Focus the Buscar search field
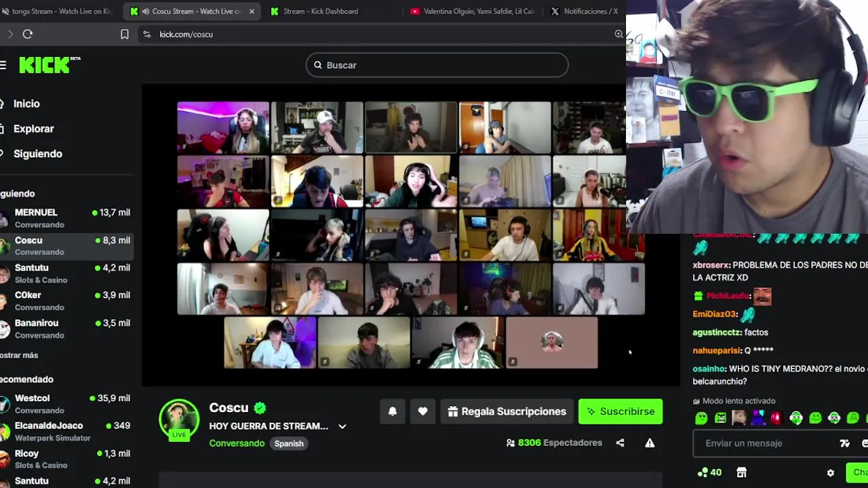Viewport: 868px width, 488px height. 437,65
